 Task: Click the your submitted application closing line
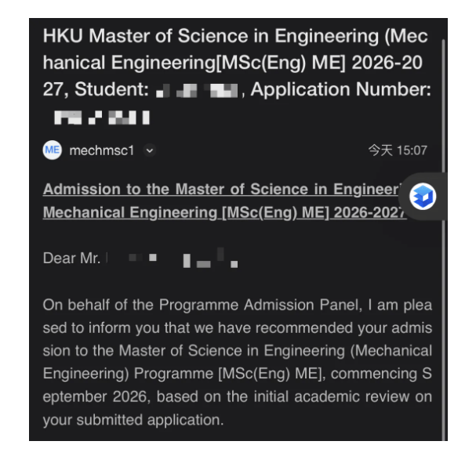click(x=133, y=420)
